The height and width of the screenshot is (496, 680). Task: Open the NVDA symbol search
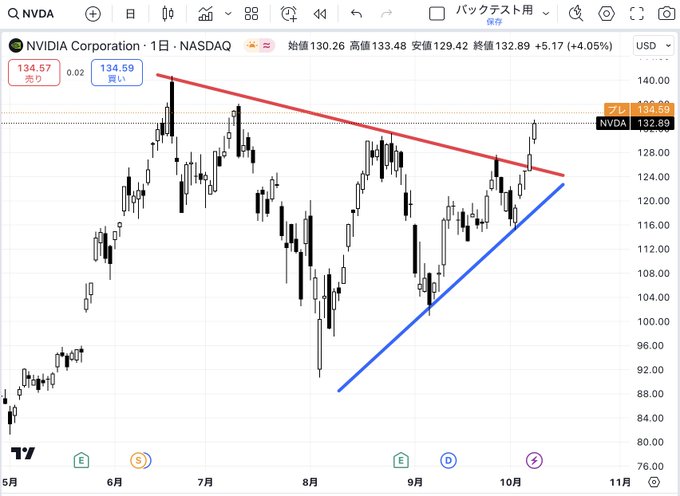pos(31,14)
